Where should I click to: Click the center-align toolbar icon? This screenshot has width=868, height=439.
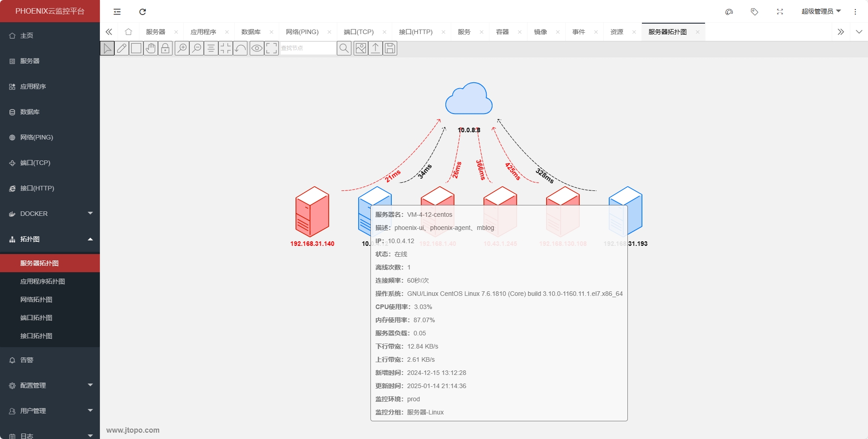211,48
